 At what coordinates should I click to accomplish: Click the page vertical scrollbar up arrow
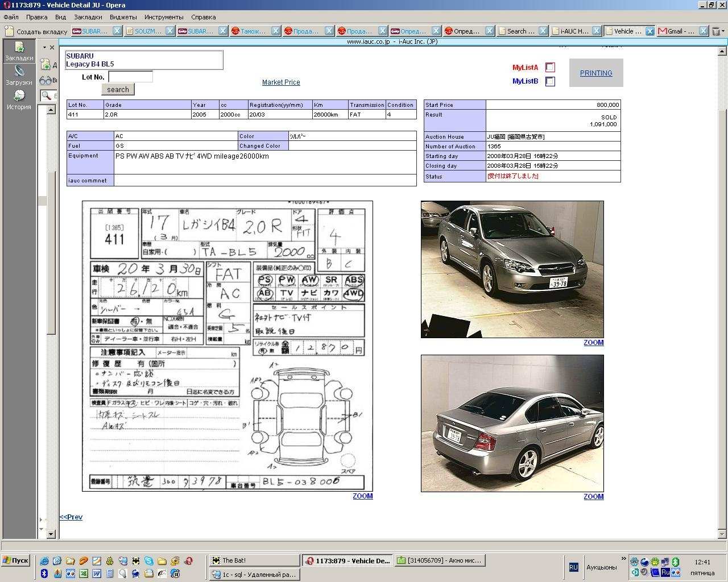tap(723, 51)
